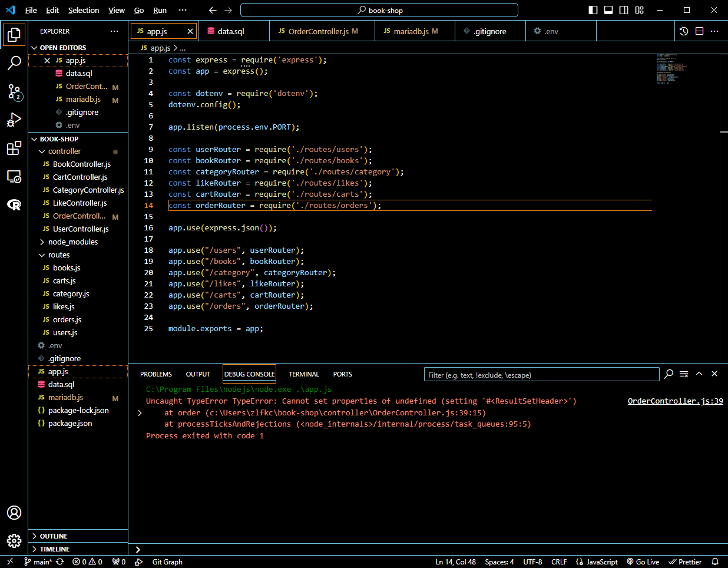
Task: Open the Extensions view icon
Action: 14,148
